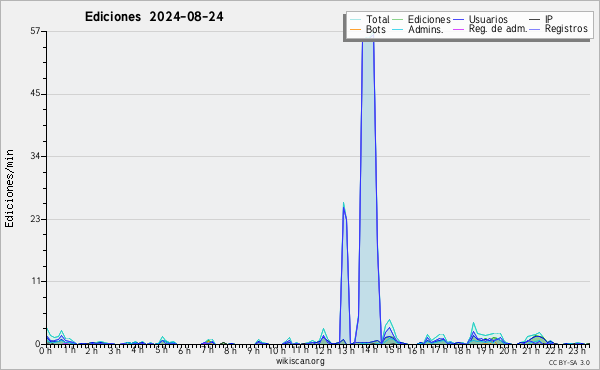Click the orange Bots legend line swatch
Screen dimensions: 600x370
pyautogui.click(x=355, y=29)
